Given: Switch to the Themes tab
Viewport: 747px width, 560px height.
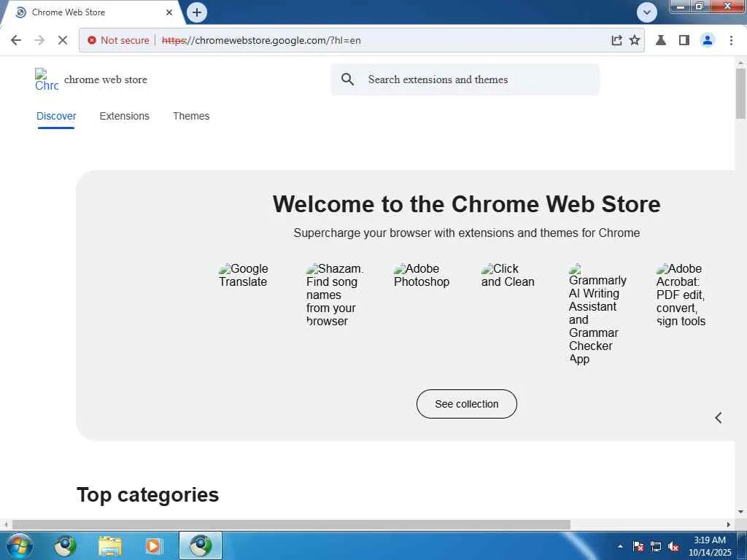Looking at the screenshot, I should click(x=191, y=116).
